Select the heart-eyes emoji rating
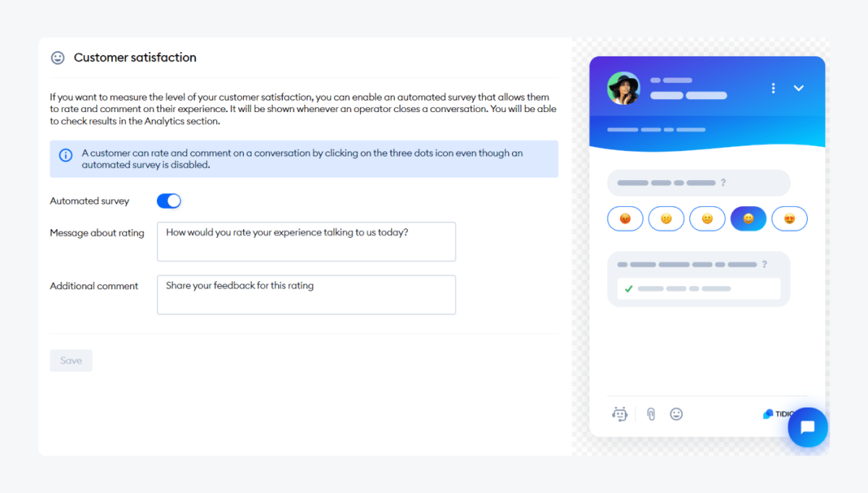Viewport: 868px width, 493px height. 789,218
